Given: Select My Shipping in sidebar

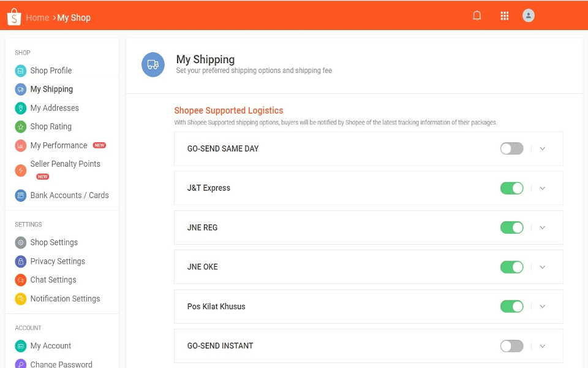Looking at the screenshot, I should tap(51, 90).
